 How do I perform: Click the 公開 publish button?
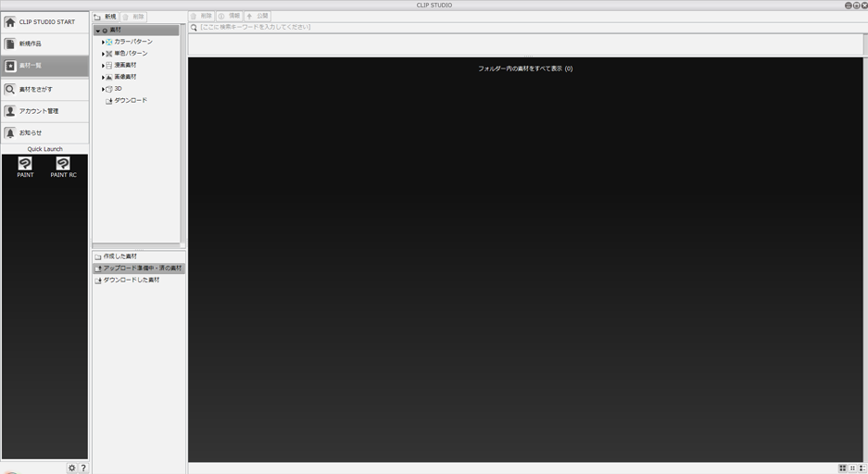258,16
